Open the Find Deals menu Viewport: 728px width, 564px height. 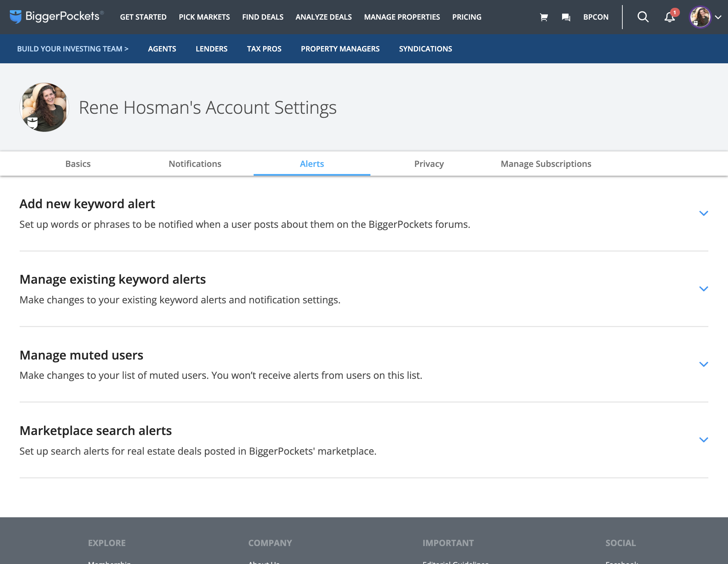[x=263, y=17]
